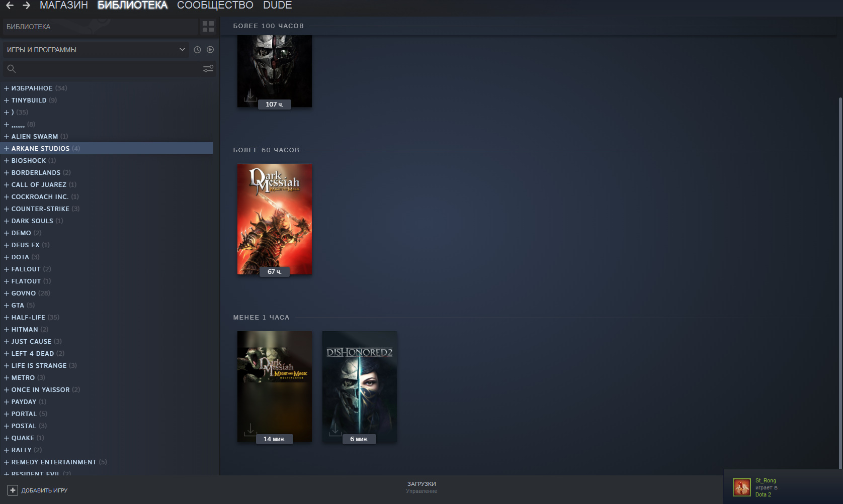Expand the CALL OF JUAREZ collection
843x504 pixels.
coord(7,185)
